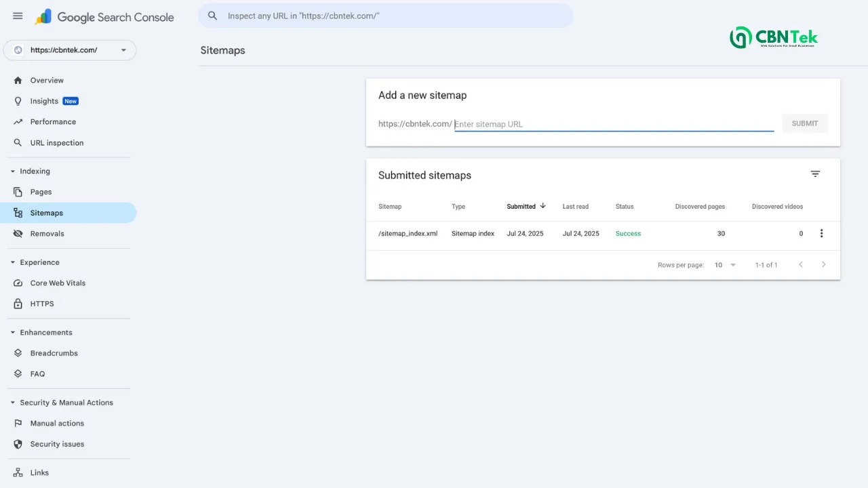This screenshot has height=488, width=868.
Task: Select Sitemaps in the sidebar
Action: pyautogui.click(x=68, y=213)
